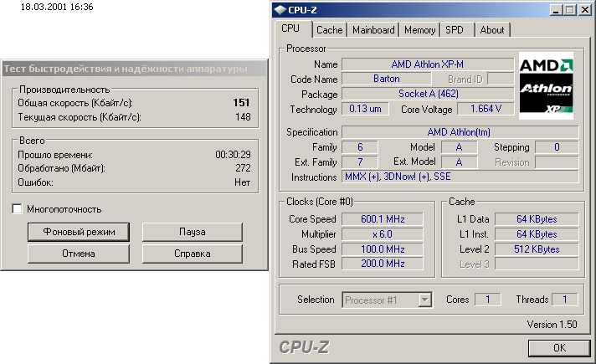
Task: Click the processed megabytes value 272
Action: 243,168
